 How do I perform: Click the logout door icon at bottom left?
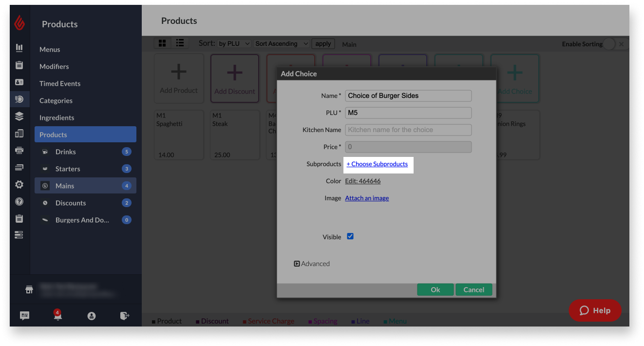[125, 315]
